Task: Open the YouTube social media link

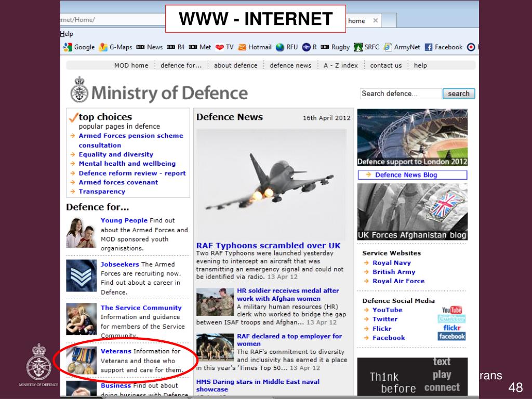Action: pos(387,310)
